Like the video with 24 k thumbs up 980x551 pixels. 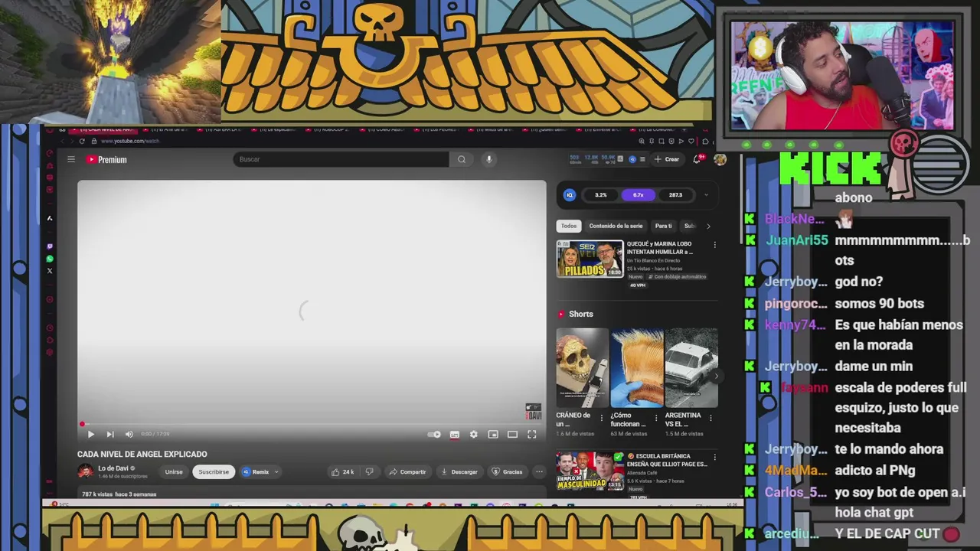point(343,471)
